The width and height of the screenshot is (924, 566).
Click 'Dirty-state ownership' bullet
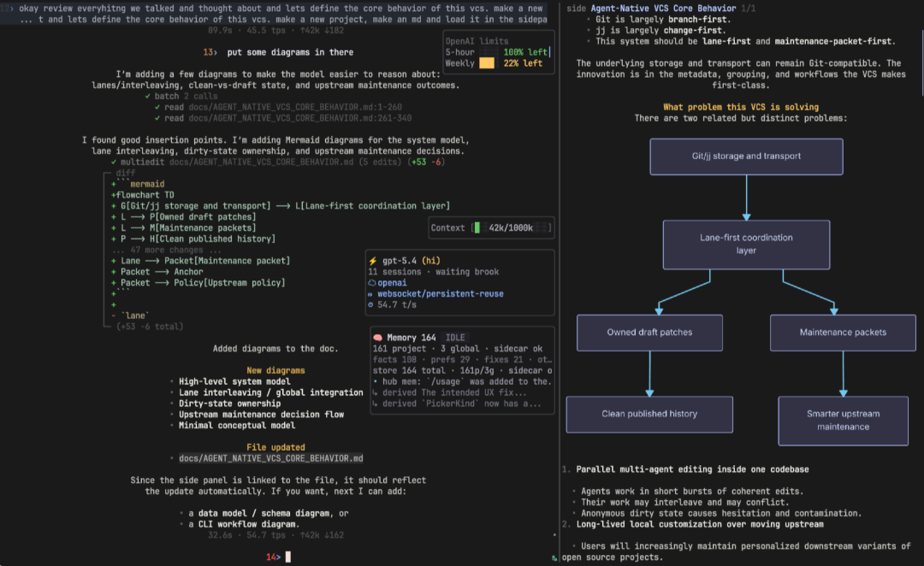pos(230,404)
